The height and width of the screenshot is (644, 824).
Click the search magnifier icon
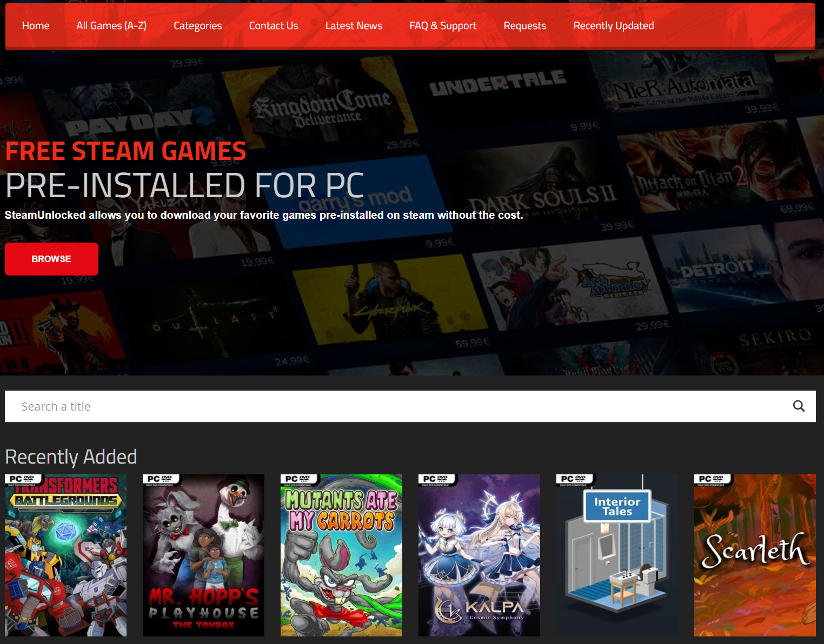coord(799,406)
